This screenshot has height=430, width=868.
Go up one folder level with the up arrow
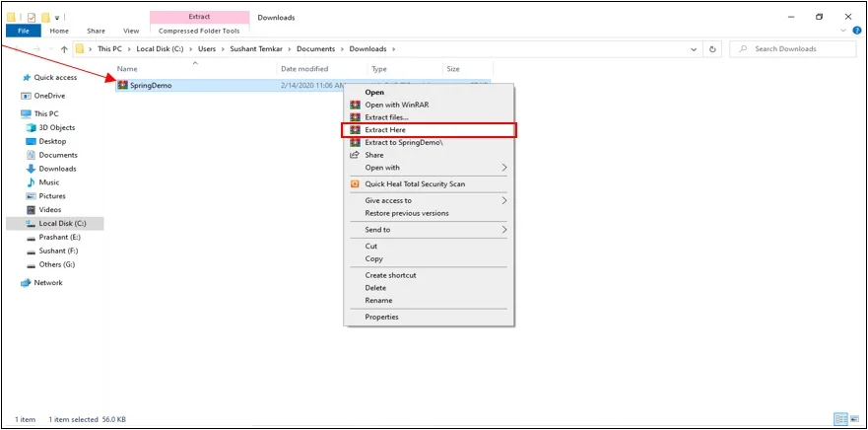click(64, 49)
